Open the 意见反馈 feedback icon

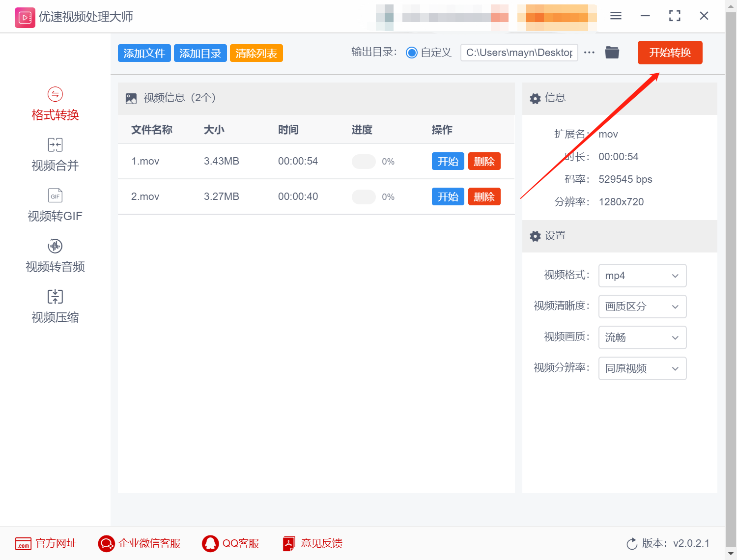click(289, 544)
